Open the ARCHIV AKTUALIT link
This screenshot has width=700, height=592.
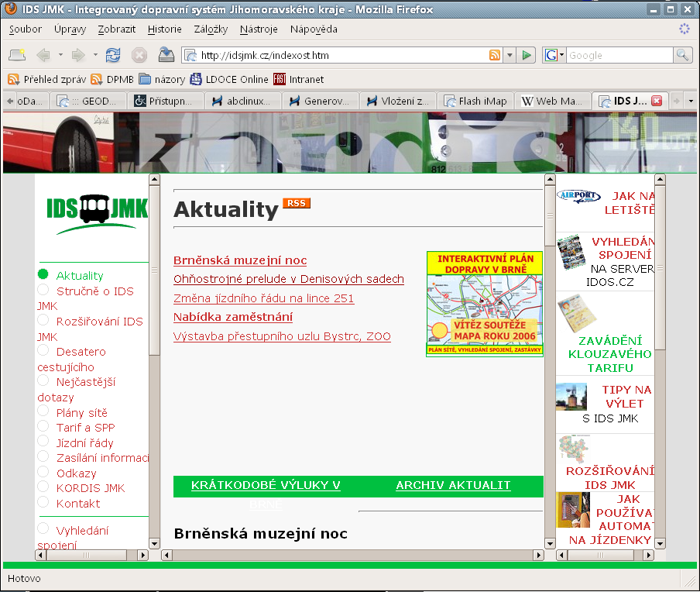pos(453,485)
